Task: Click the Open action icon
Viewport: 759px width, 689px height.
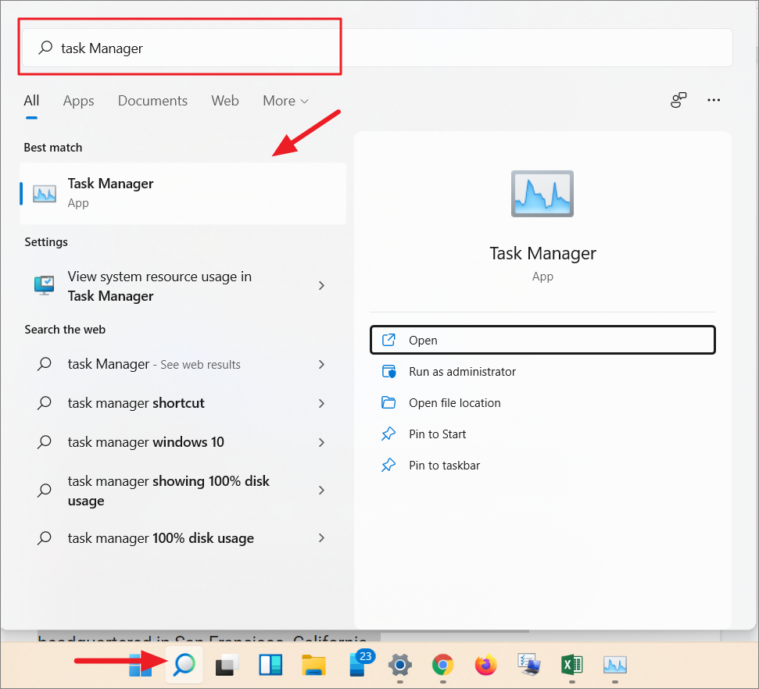Action: coord(388,340)
